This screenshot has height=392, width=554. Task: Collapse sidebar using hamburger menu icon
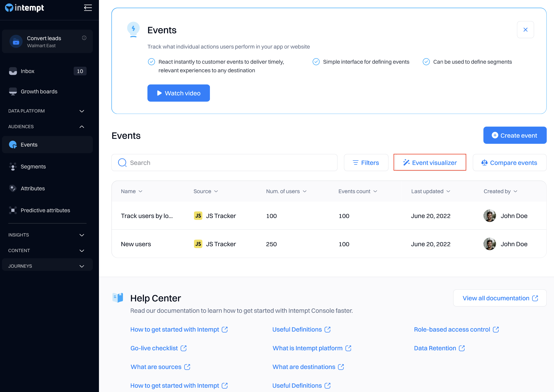pyautogui.click(x=88, y=8)
